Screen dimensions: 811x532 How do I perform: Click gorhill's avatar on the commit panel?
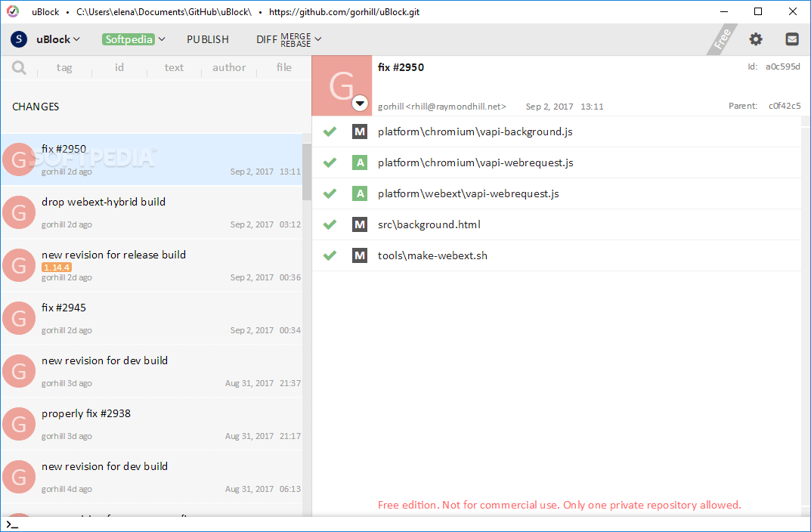coord(342,82)
